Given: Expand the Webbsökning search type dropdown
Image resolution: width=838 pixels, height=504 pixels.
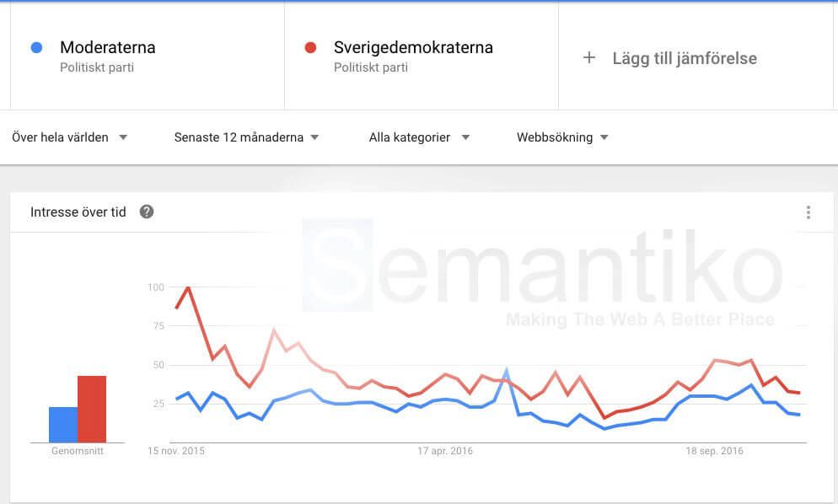Looking at the screenshot, I should coord(562,137).
